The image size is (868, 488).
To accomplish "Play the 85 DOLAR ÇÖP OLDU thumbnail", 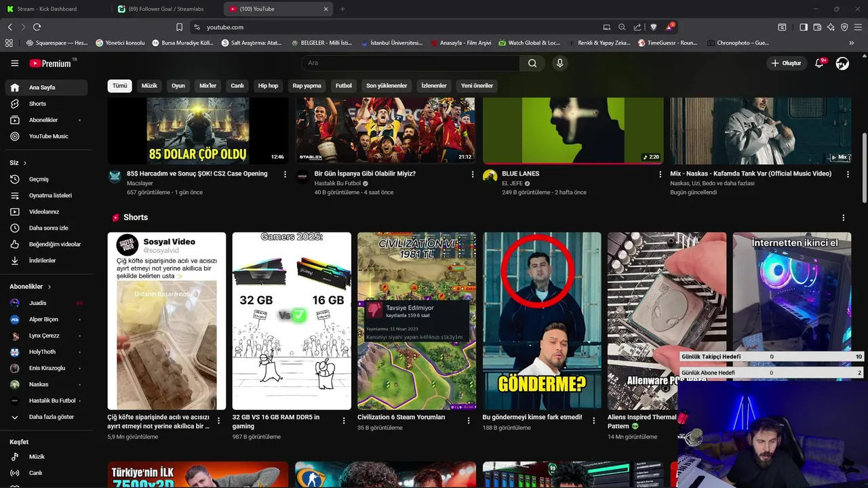I will tap(198, 131).
